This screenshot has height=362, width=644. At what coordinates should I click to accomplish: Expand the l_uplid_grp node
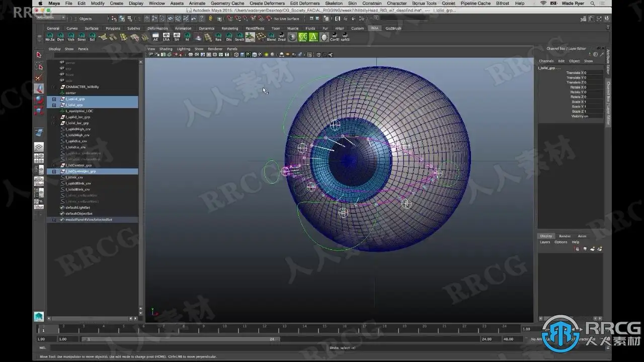tap(54, 99)
